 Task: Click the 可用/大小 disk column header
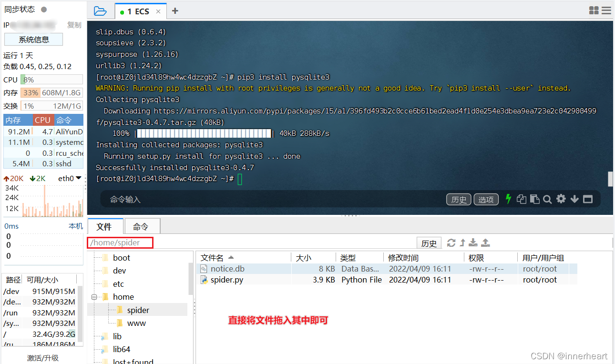[42, 280]
